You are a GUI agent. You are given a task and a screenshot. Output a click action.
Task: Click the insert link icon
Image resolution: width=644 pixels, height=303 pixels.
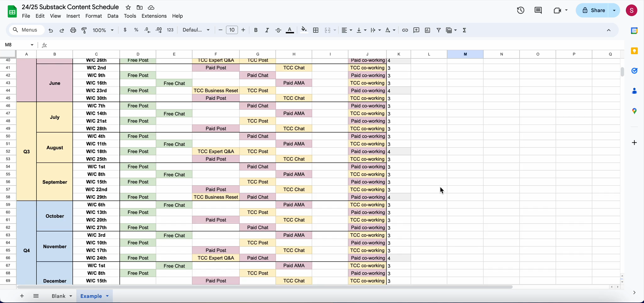405,30
